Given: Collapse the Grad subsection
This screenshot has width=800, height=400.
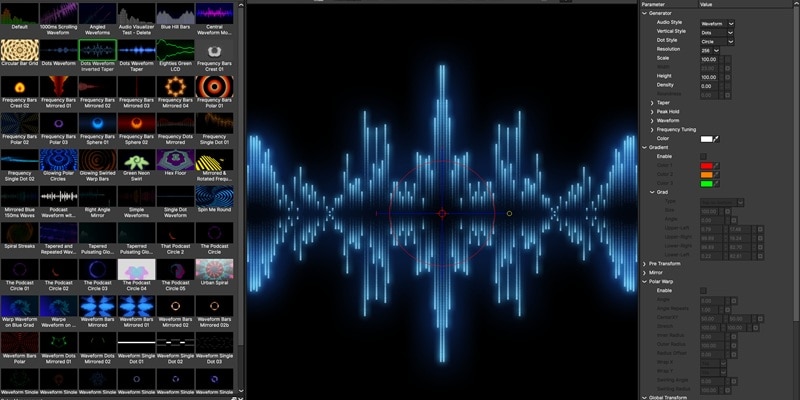Looking at the screenshot, I should (652, 192).
